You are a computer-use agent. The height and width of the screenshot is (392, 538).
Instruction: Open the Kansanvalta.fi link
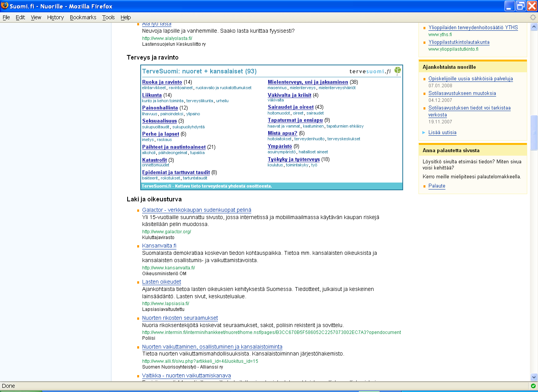[x=159, y=246]
